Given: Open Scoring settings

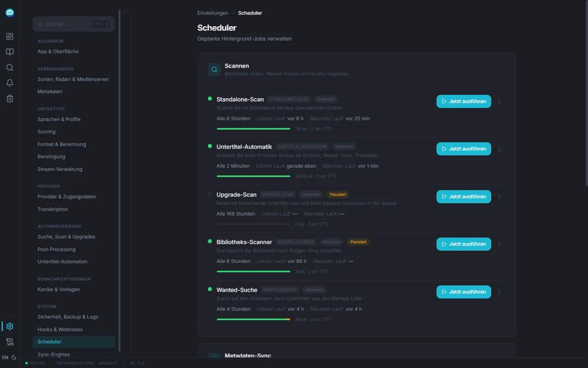Looking at the screenshot, I should (x=74, y=132).
